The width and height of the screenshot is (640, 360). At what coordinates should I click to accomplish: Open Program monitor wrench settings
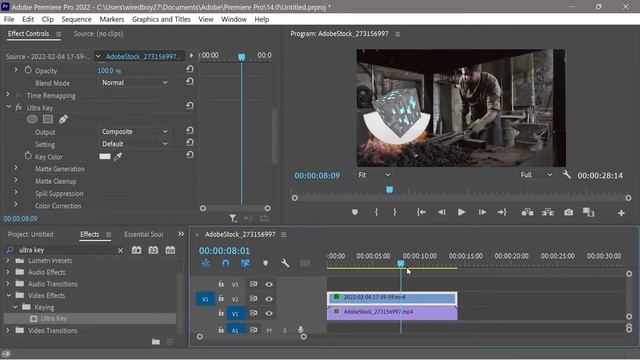(567, 175)
